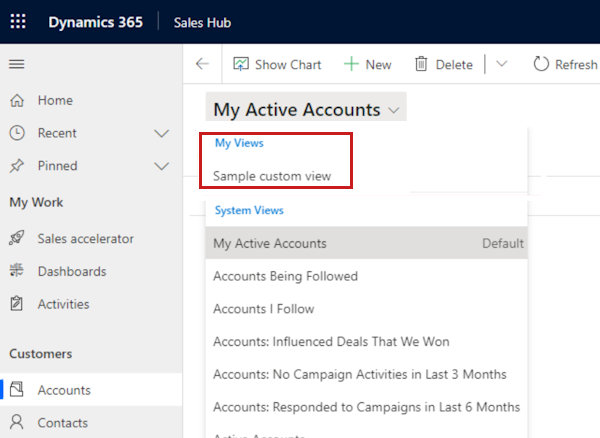Expand the Delete split-button chevron
The width and height of the screenshot is (600, 438).
(501, 64)
